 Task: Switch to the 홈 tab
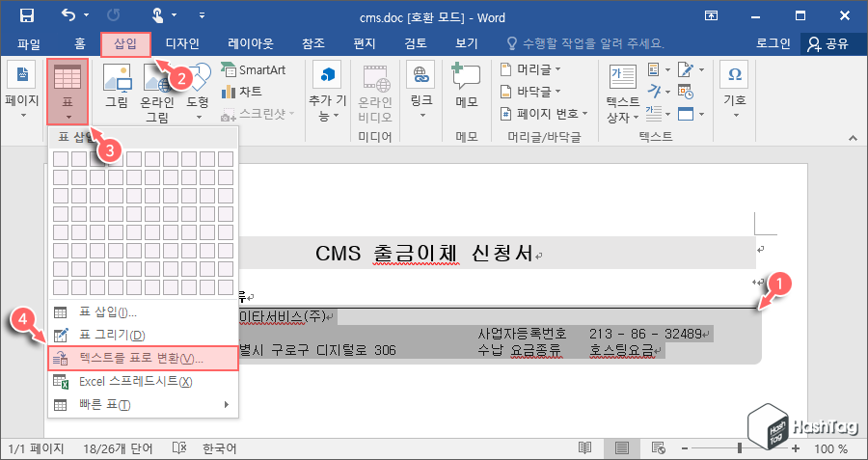pyautogui.click(x=80, y=43)
